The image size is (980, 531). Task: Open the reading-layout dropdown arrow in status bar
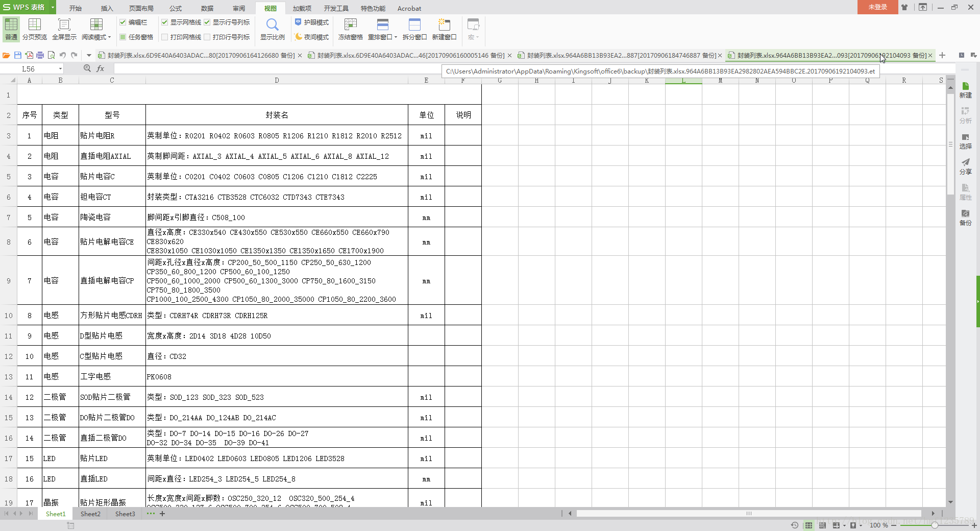point(844,525)
